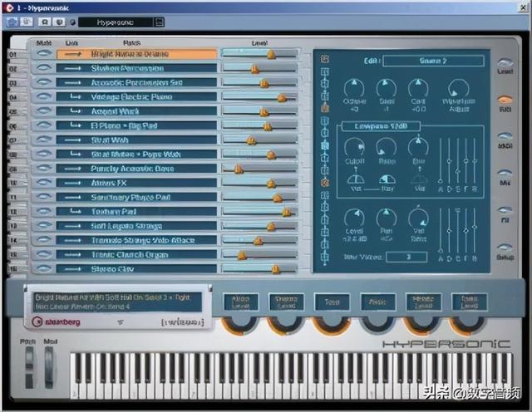The width and height of the screenshot is (532, 412).
Task: Click the link icon on Amped Wurli row
Action: (76, 111)
